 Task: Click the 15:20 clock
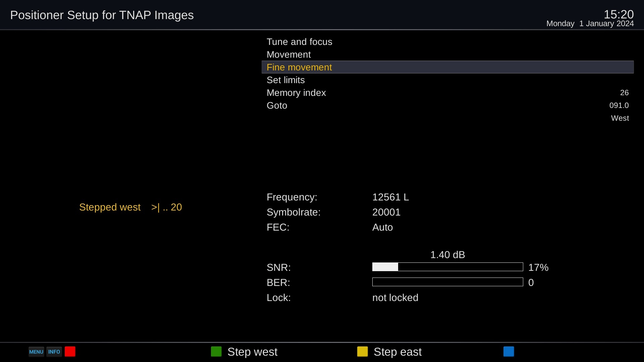tap(619, 14)
